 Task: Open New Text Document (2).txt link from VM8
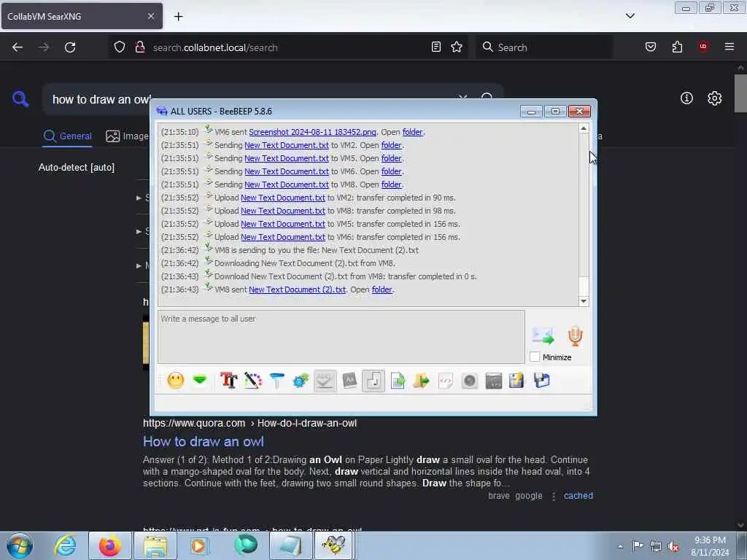click(298, 289)
